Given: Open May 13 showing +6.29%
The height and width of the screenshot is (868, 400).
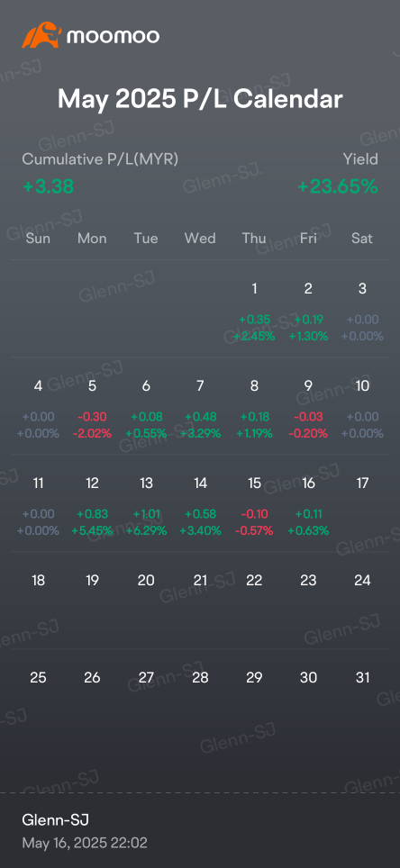Looking at the screenshot, I should click(146, 507).
